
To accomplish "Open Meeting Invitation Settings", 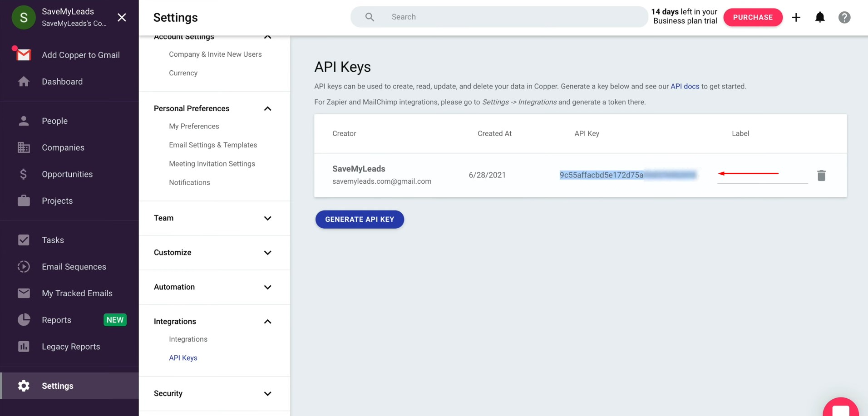I will [212, 164].
